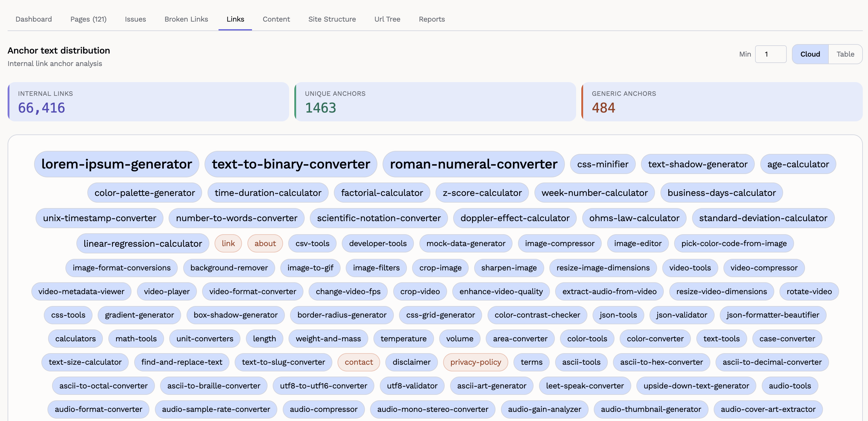868x421 pixels.
Task: Click the orange 'about' anchor tag
Action: pyautogui.click(x=265, y=243)
